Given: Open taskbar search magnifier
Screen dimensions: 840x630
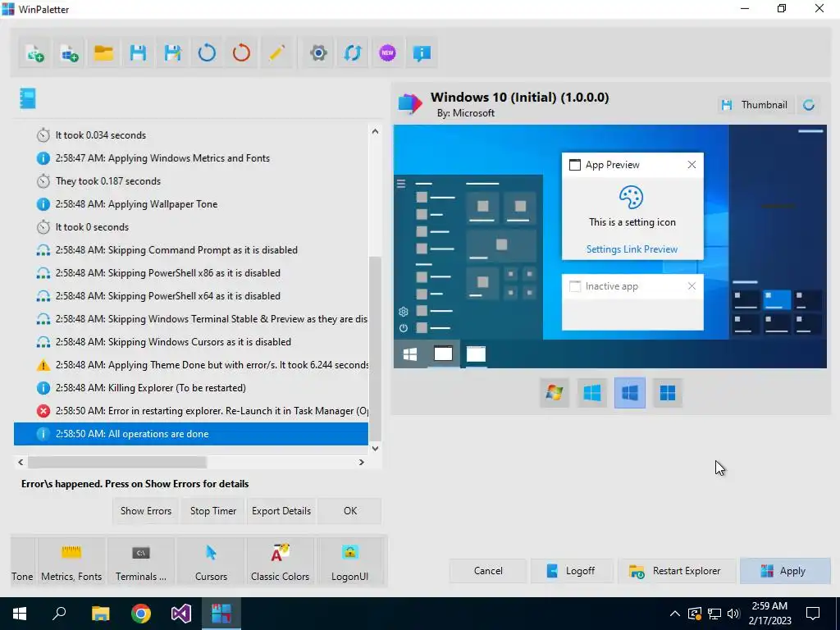Looking at the screenshot, I should tap(59, 614).
